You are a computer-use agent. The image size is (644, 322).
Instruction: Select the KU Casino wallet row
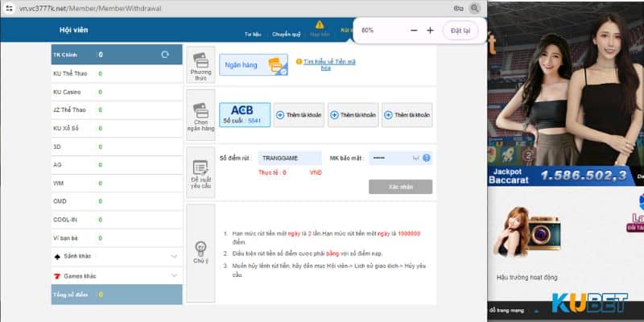click(117, 92)
